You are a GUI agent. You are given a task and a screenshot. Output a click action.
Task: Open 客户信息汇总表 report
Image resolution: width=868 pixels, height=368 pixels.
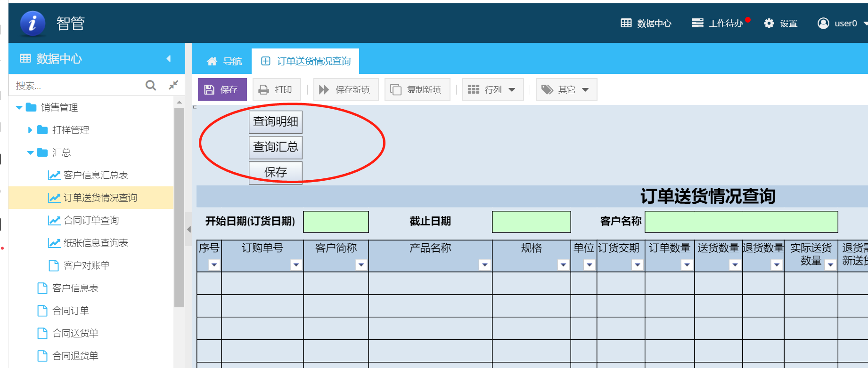(x=88, y=175)
